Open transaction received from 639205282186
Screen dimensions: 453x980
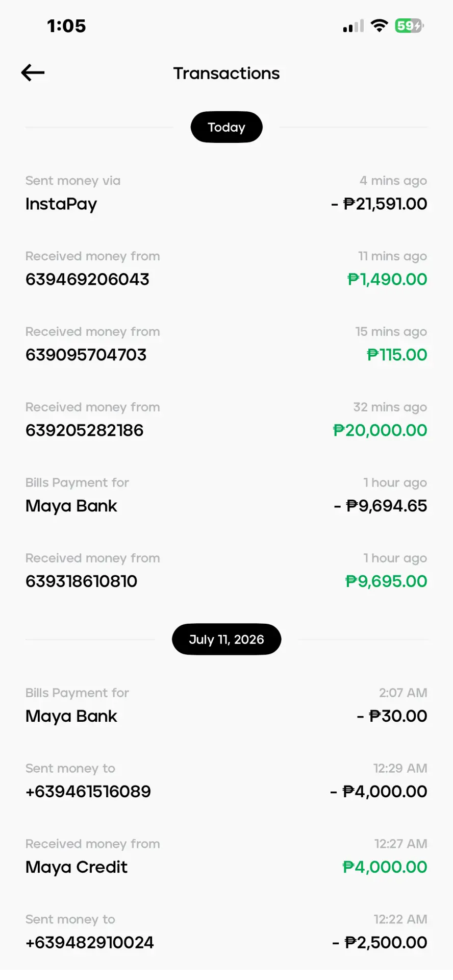click(226, 420)
